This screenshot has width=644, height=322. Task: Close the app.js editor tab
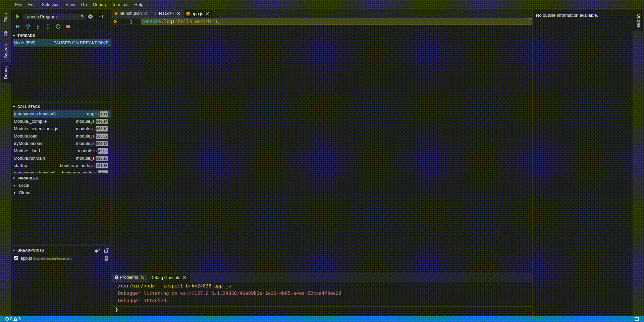pos(207,14)
